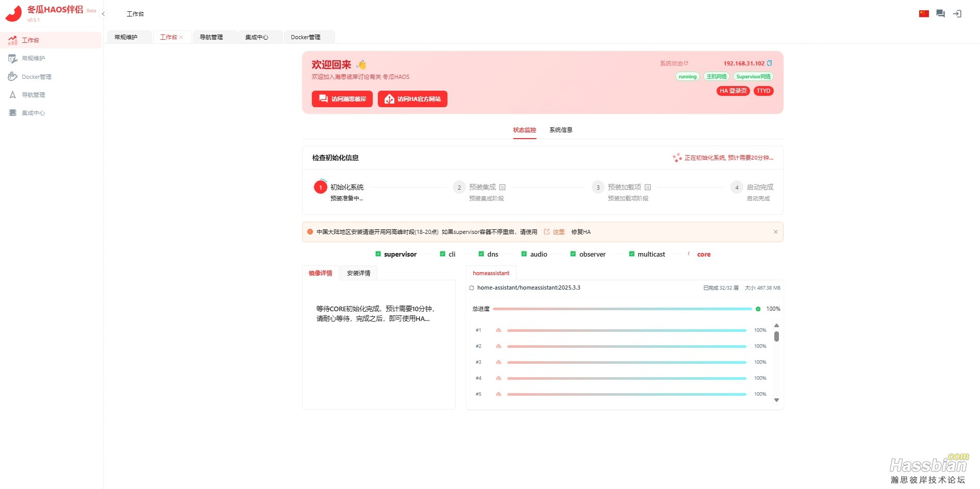Image resolution: width=980 pixels, height=489 pixels.
Task: Click 修复HA in the notice
Action: pyautogui.click(x=581, y=232)
